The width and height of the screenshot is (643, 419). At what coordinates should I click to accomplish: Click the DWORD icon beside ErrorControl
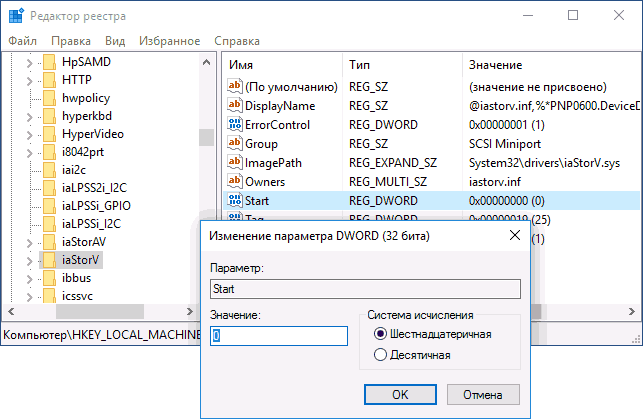[235, 125]
